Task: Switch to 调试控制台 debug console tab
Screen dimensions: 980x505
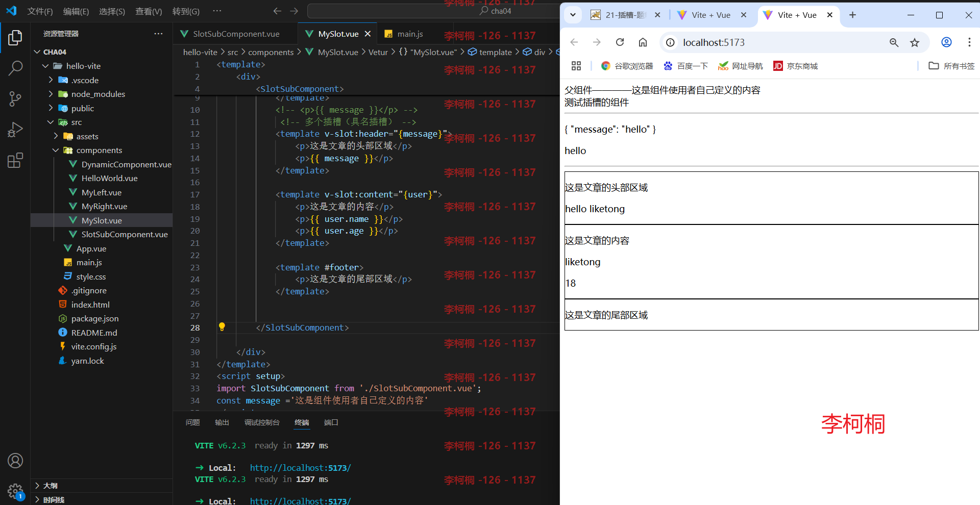Action: [262, 422]
